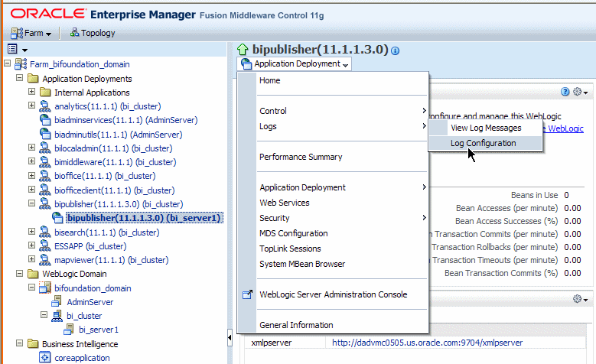
Task: Open WebLogic Server Administration Console
Action: tap(334, 294)
